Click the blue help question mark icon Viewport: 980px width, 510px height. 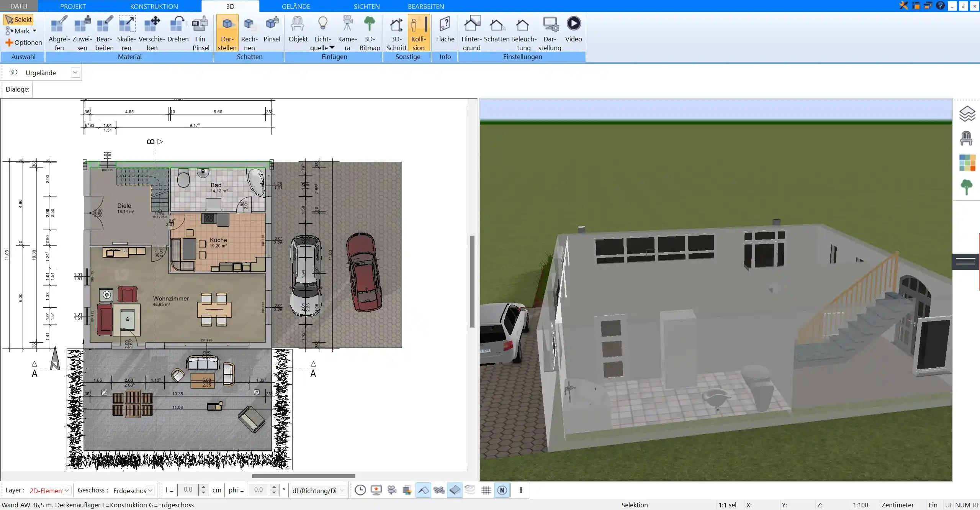pos(940,6)
